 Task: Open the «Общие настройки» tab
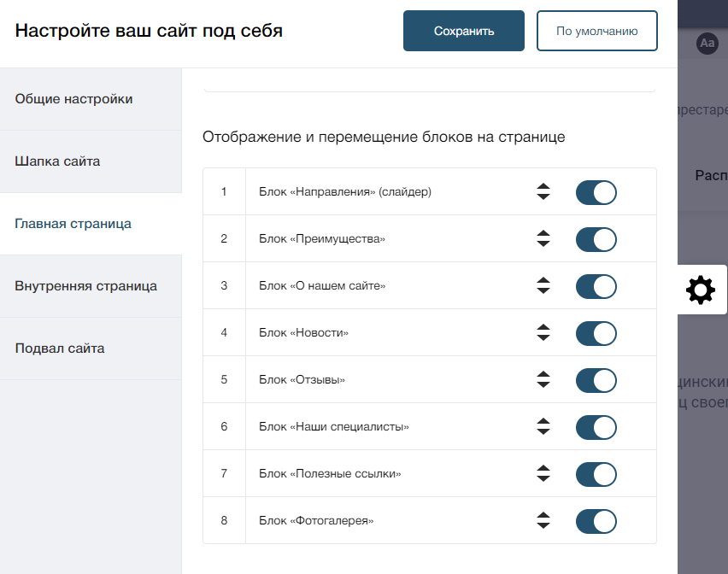click(91, 99)
